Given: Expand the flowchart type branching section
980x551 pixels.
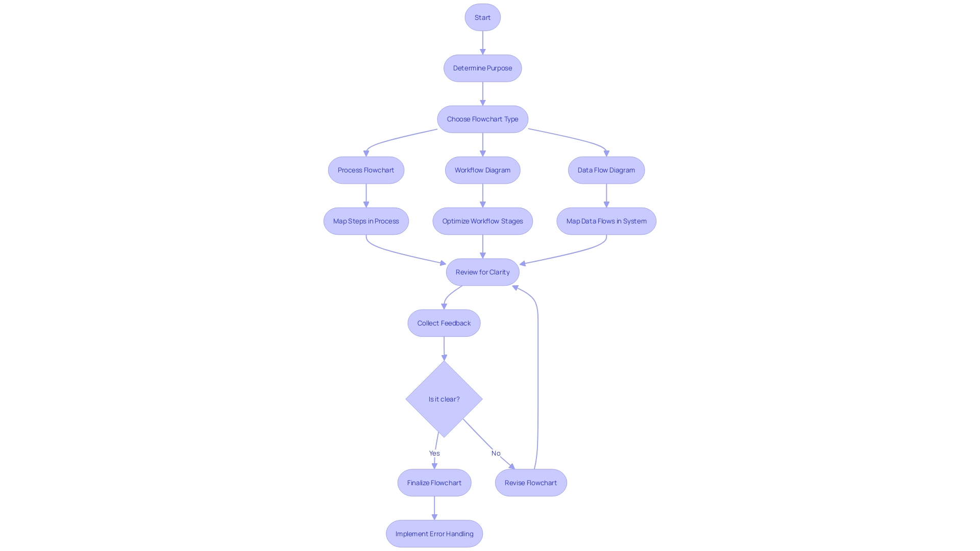Looking at the screenshot, I should (x=482, y=118).
